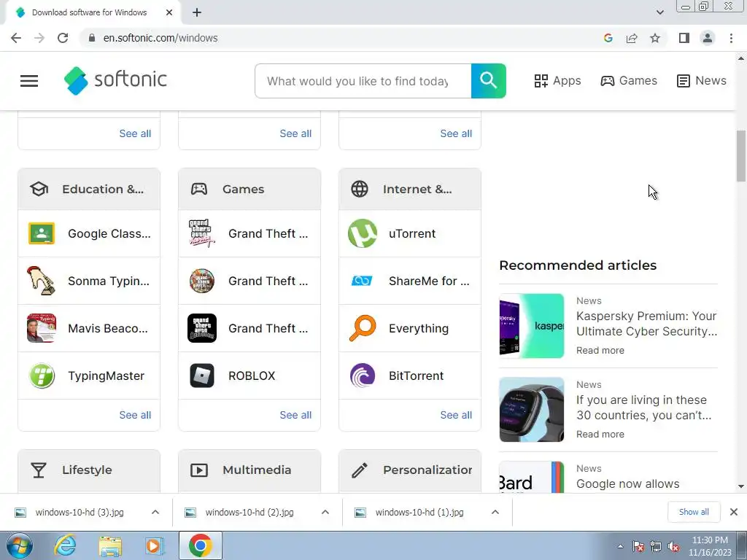This screenshot has width=747, height=560.
Task: Open the News menu in header
Action: [701, 81]
